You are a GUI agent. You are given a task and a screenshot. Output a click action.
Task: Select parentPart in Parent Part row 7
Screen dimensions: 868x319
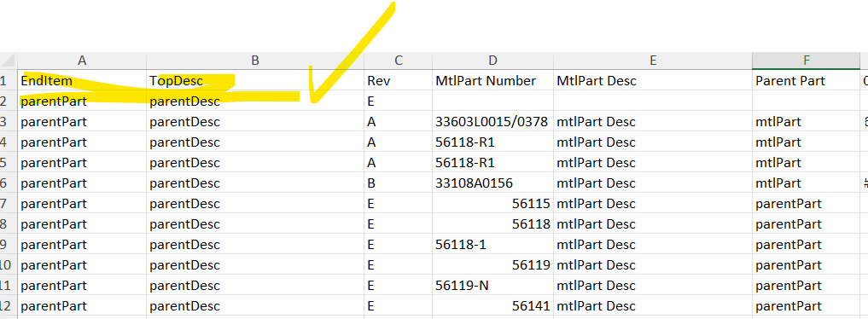click(x=806, y=204)
